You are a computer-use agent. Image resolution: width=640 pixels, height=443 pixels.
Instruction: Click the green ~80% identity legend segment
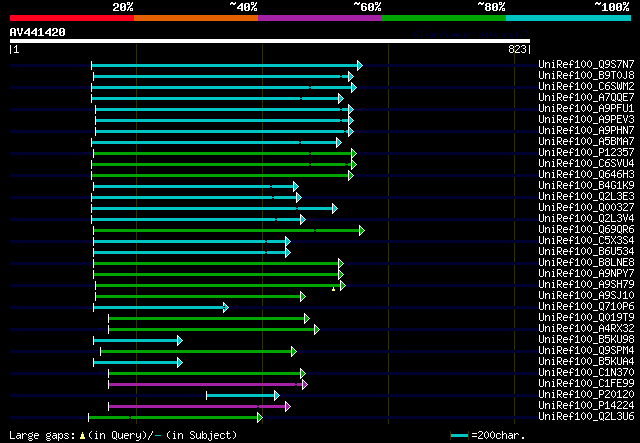[444, 18]
